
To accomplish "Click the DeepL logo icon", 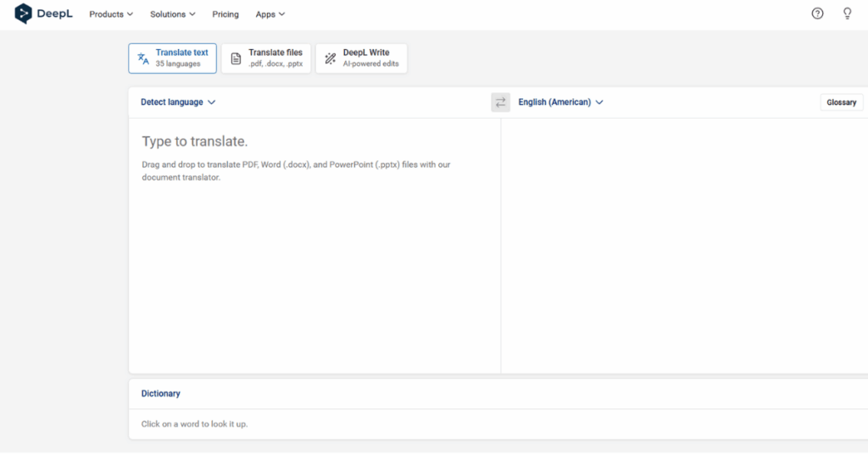I will (23, 14).
